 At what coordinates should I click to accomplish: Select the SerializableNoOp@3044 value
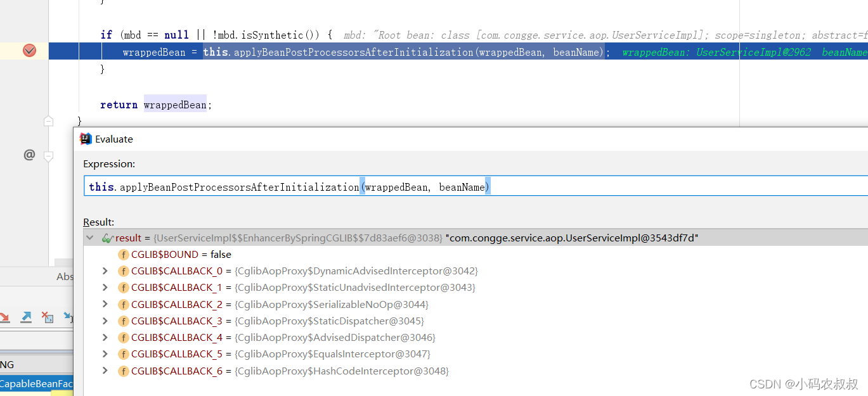tap(332, 304)
